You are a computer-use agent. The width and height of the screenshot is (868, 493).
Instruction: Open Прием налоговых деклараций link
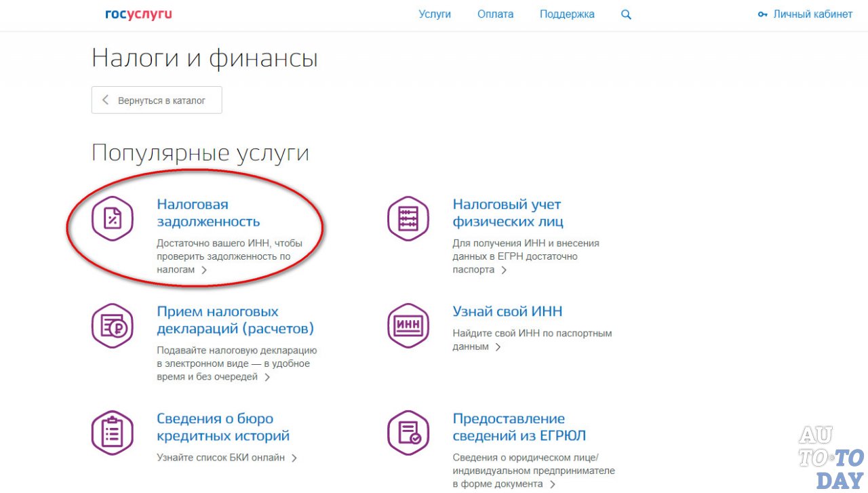tap(235, 320)
